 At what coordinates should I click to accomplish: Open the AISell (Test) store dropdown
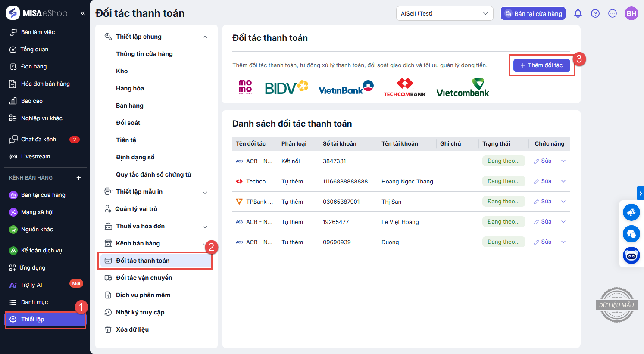pos(444,13)
